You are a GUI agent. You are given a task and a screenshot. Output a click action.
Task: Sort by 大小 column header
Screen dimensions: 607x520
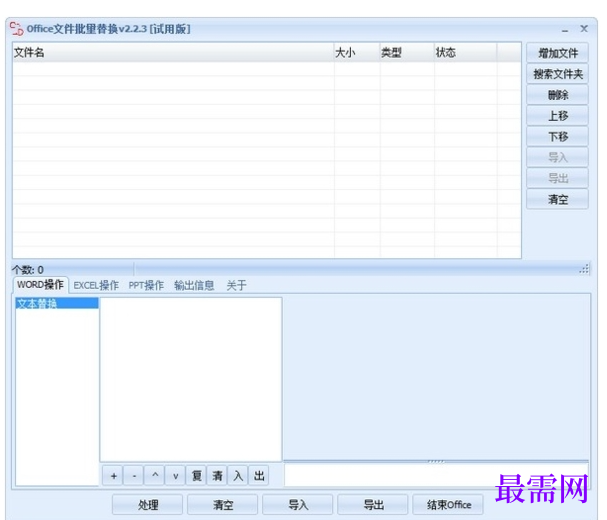click(x=357, y=52)
